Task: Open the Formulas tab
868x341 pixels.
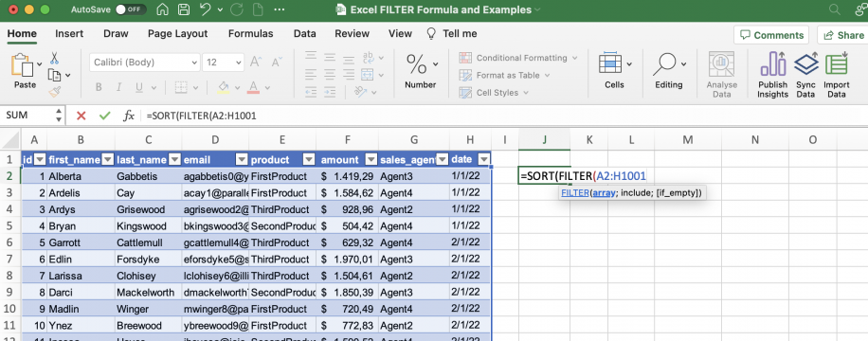Action: click(x=251, y=34)
